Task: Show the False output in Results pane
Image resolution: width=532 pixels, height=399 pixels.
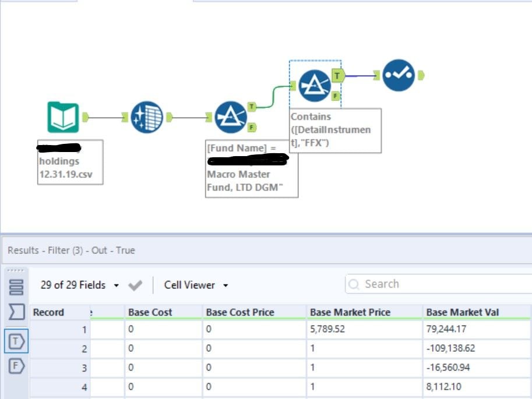Action: 17,366
